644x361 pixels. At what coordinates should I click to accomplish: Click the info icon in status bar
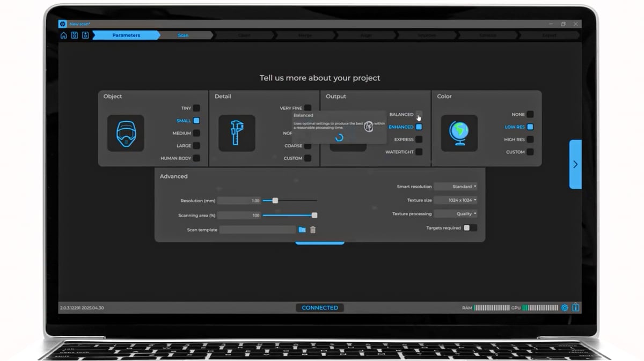(575, 308)
